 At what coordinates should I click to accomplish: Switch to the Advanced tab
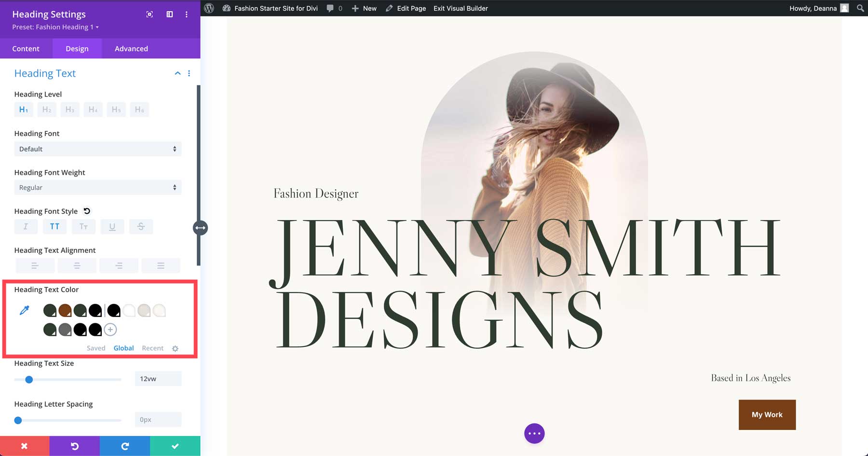pos(131,48)
